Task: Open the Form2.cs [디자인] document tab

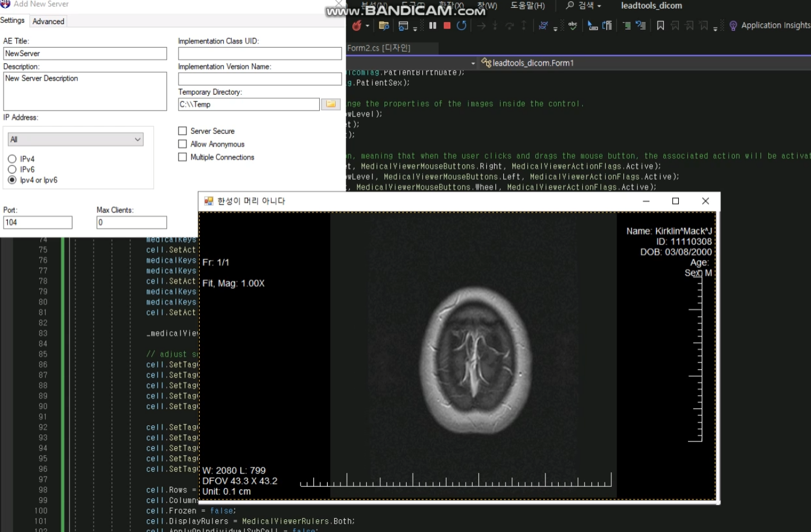Action: [x=379, y=48]
